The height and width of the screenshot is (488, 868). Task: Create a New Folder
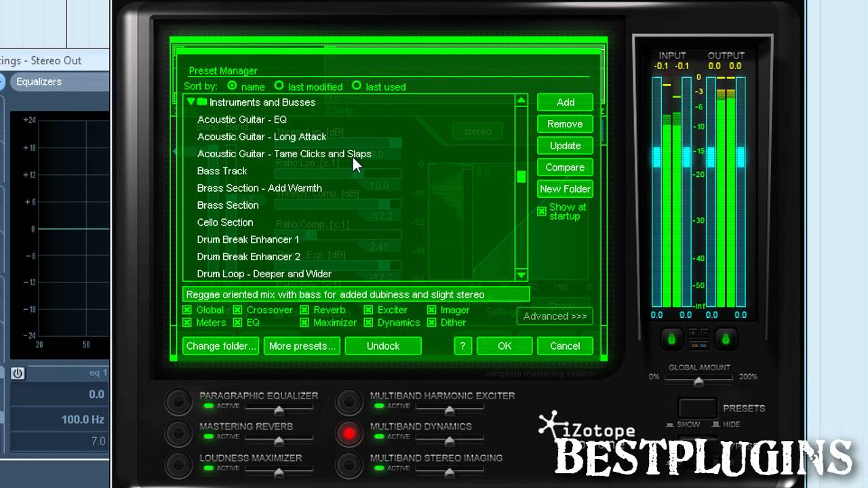point(566,189)
